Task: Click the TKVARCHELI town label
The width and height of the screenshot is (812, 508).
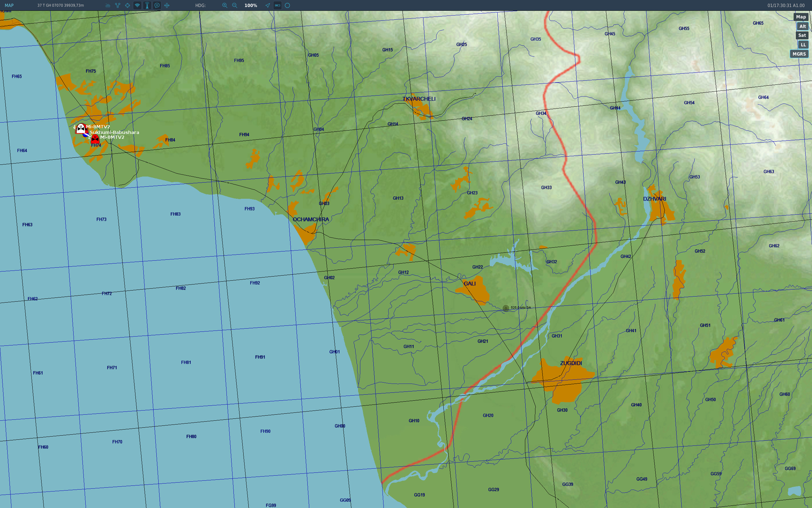Action: (x=419, y=99)
